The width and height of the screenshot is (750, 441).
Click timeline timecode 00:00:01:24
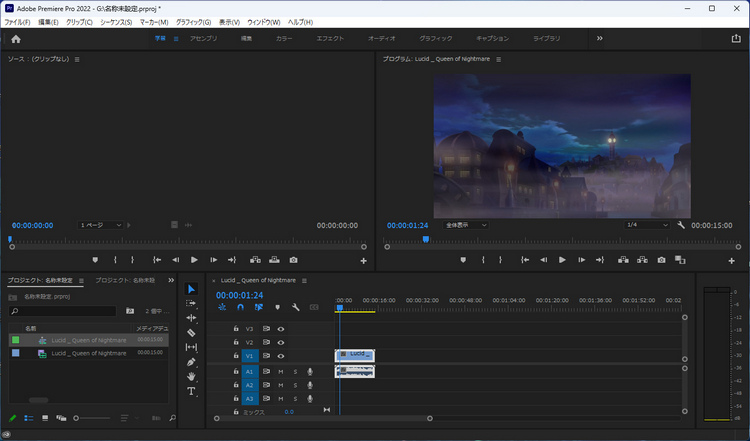[x=240, y=295]
